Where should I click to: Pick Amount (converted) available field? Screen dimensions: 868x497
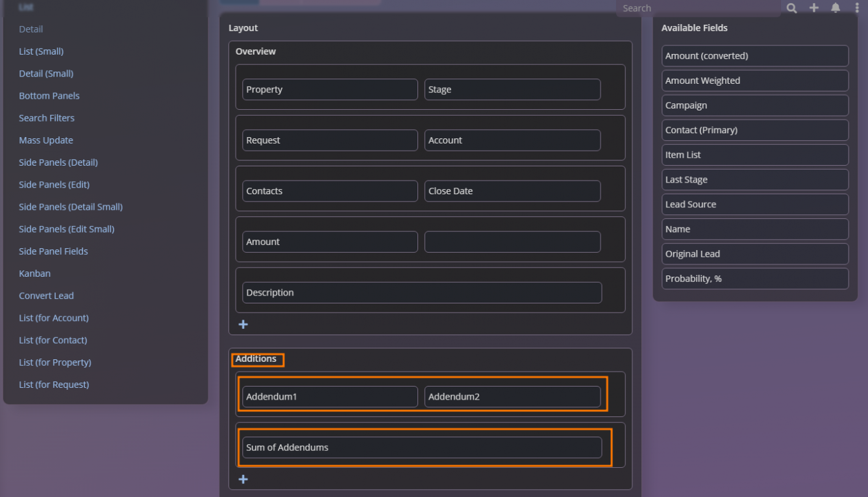[x=755, y=56]
